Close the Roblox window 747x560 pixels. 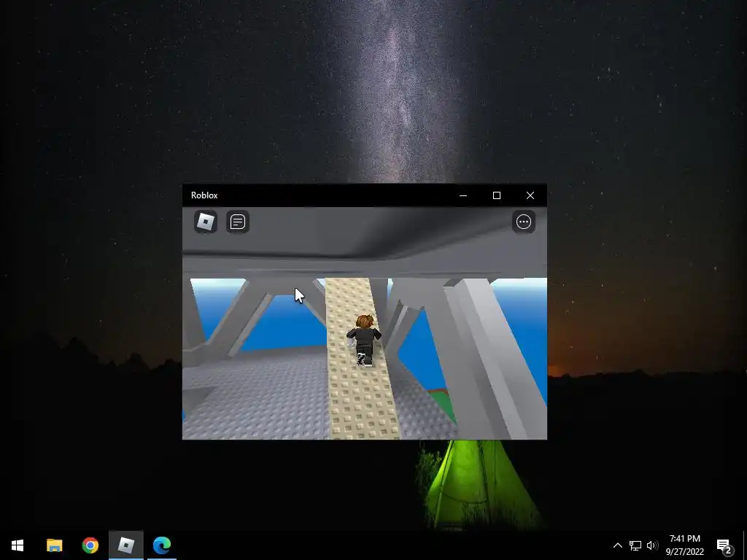tap(530, 195)
